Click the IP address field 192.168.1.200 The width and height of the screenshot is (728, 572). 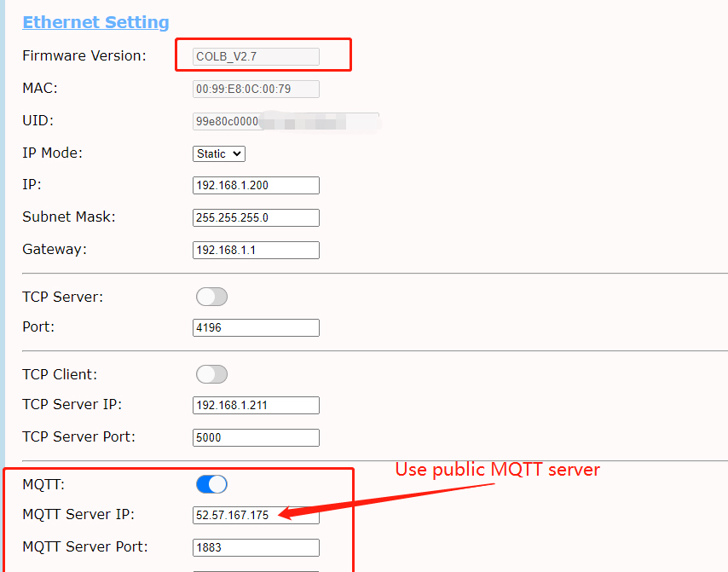pos(256,185)
